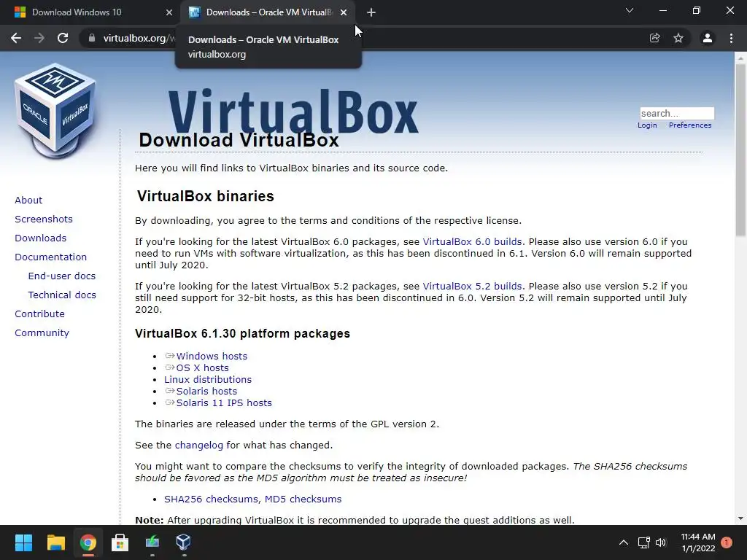Screen dimensions: 747x560
Task: Open the Linux distributions link
Action: click(x=208, y=379)
